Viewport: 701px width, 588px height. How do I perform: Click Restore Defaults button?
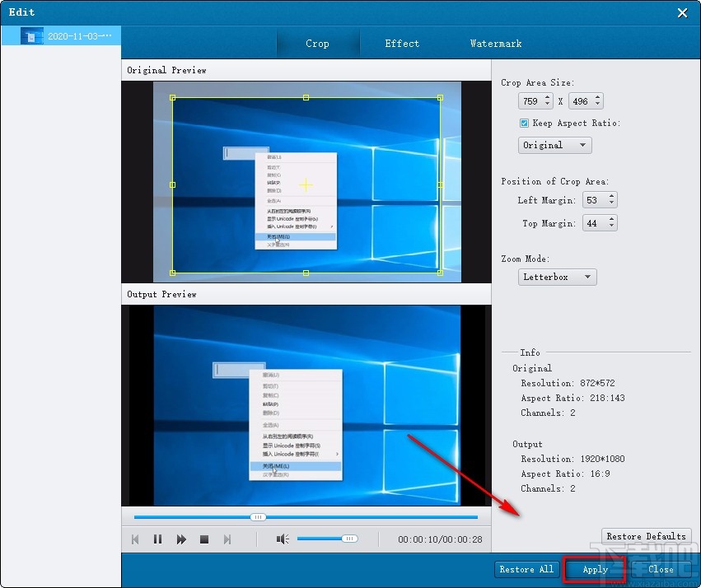pyautogui.click(x=646, y=536)
